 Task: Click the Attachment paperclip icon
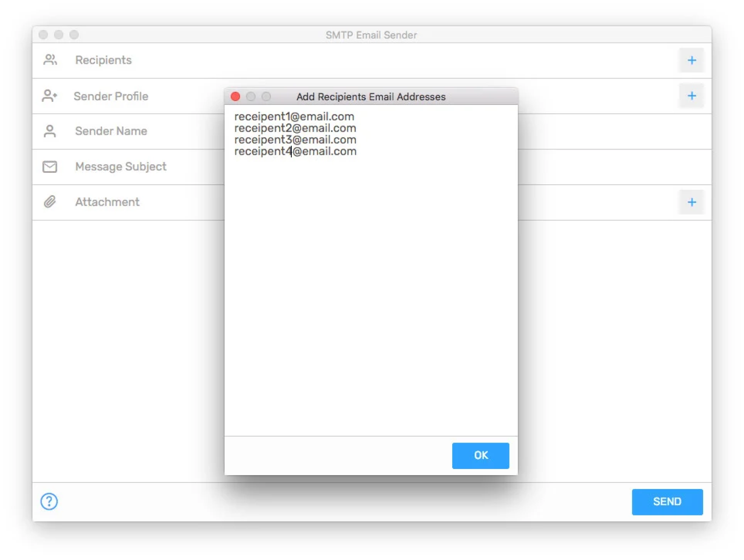[50, 202]
